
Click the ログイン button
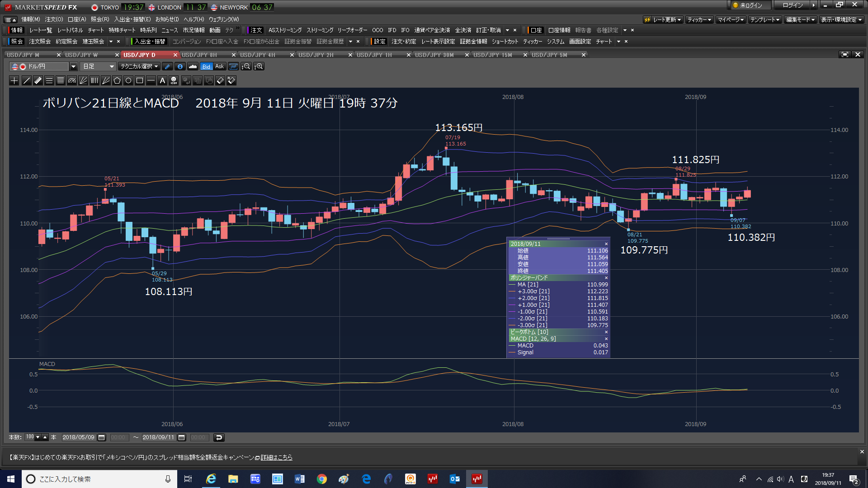[793, 5]
